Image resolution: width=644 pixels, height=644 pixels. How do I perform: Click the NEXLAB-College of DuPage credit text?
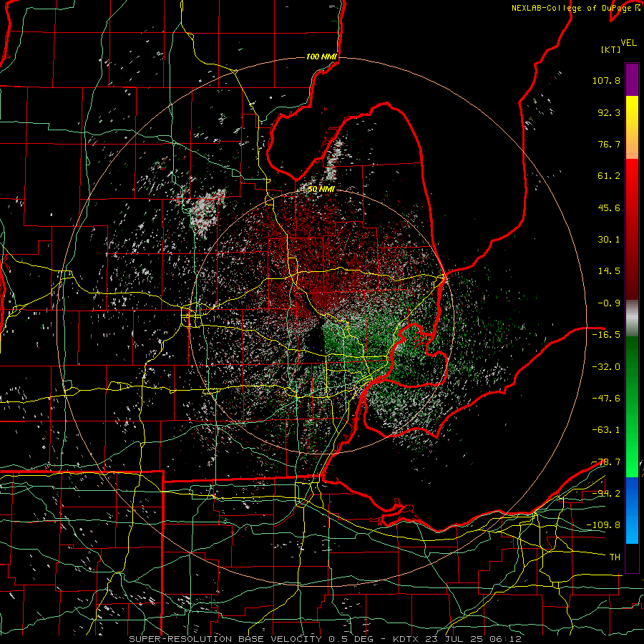pos(575,8)
